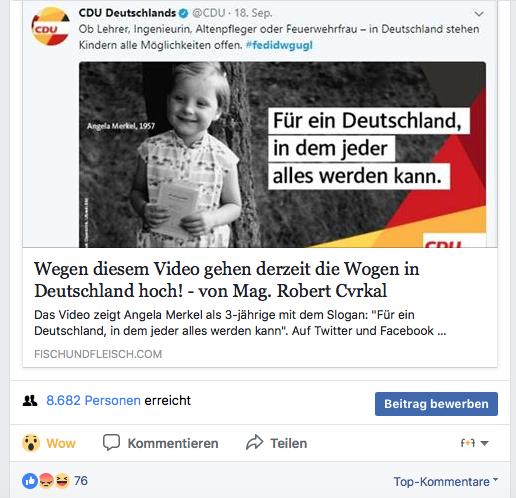Viewport: 516px width, 498px height.
Task: Open the 8.682 Personen reached link
Action: pyautogui.click(x=93, y=400)
